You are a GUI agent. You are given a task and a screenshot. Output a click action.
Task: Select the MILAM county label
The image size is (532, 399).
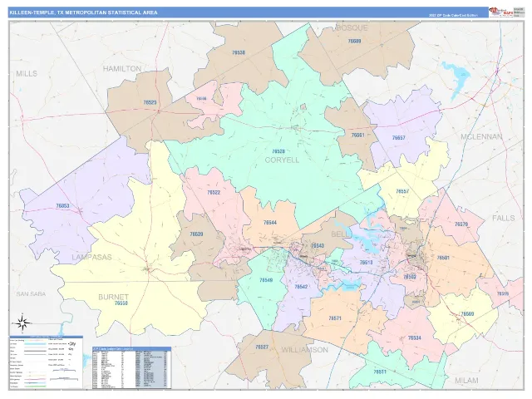coord(466,381)
